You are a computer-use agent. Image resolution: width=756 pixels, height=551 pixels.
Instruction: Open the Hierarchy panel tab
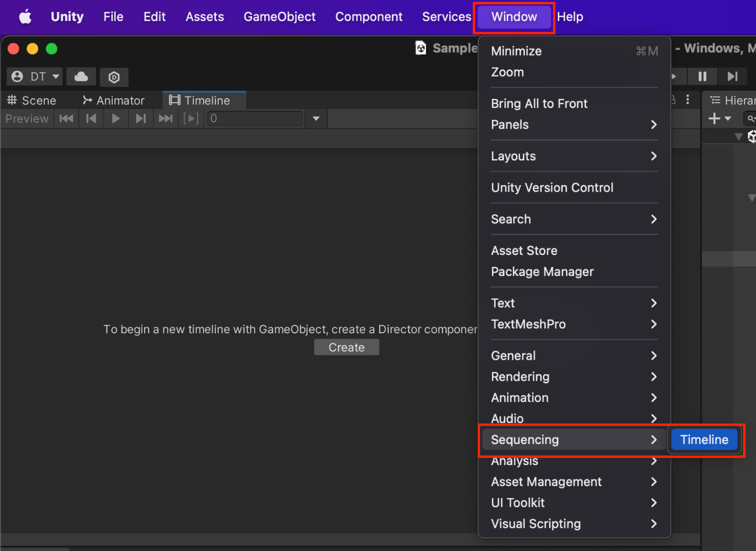tap(732, 100)
